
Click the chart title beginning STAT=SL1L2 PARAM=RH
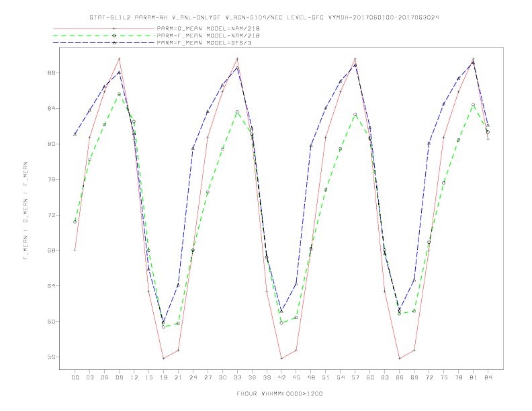264,17
